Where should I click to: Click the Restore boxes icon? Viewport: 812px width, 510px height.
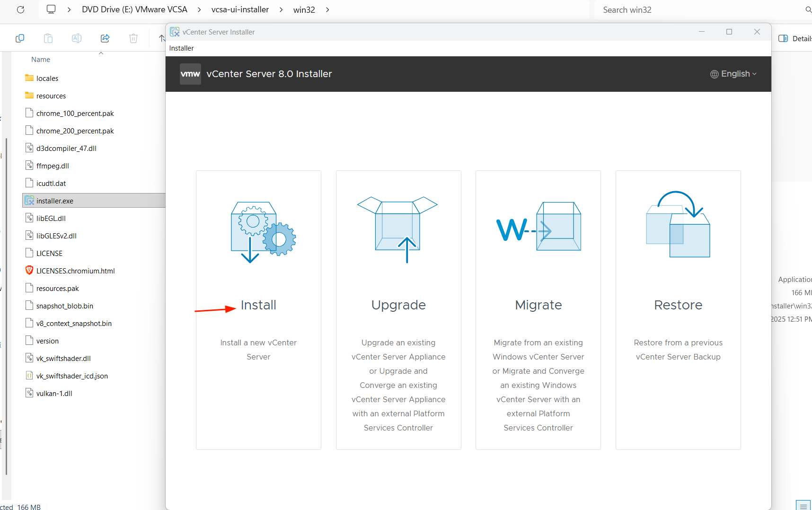[678, 224]
